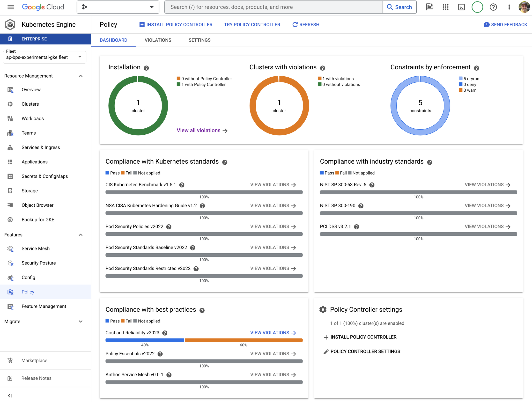The height and width of the screenshot is (402, 532).
Task: Click help icon beside PCI DSS v3.2.1
Action: (x=356, y=227)
